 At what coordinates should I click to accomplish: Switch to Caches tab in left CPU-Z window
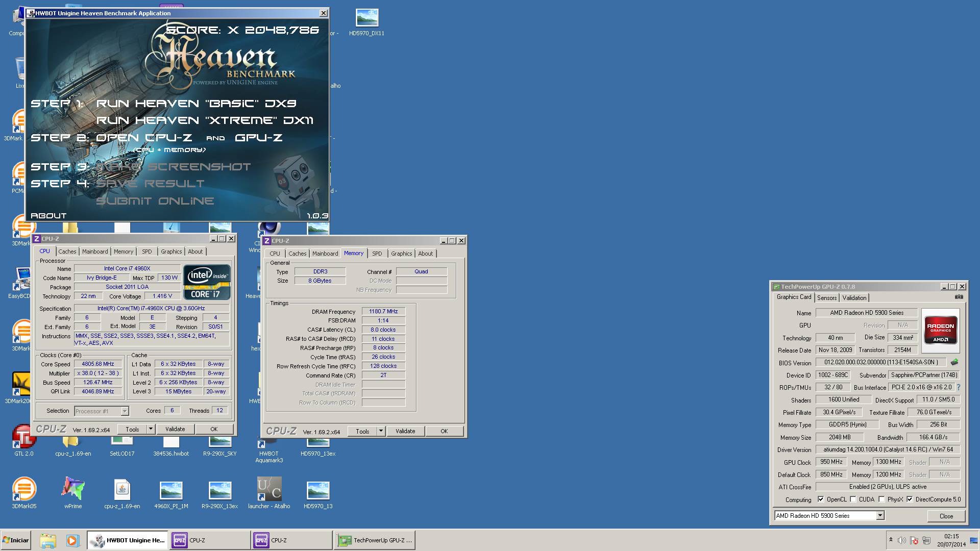click(x=67, y=252)
